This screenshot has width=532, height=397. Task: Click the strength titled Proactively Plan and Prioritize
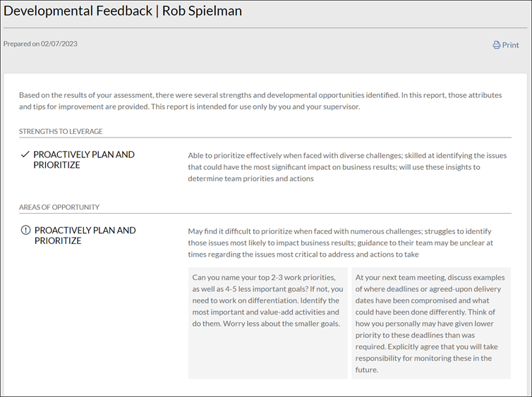click(84, 159)
